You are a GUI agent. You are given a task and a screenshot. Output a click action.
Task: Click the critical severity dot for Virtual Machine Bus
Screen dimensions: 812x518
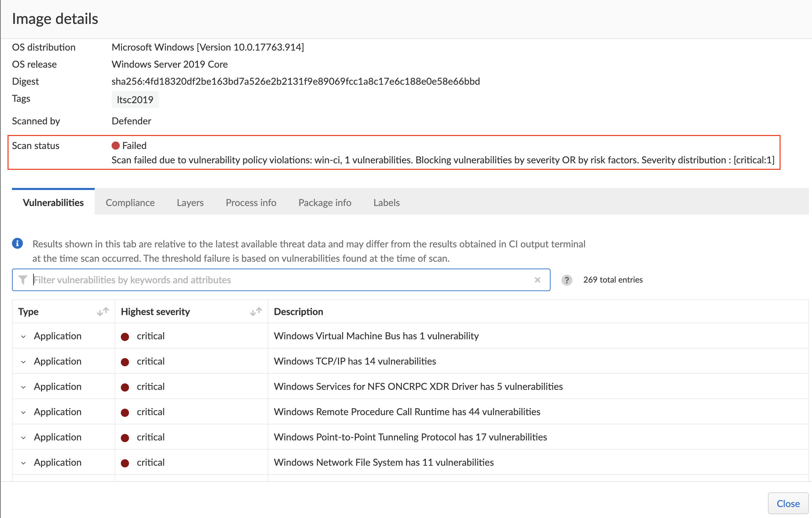pos(125,337)
